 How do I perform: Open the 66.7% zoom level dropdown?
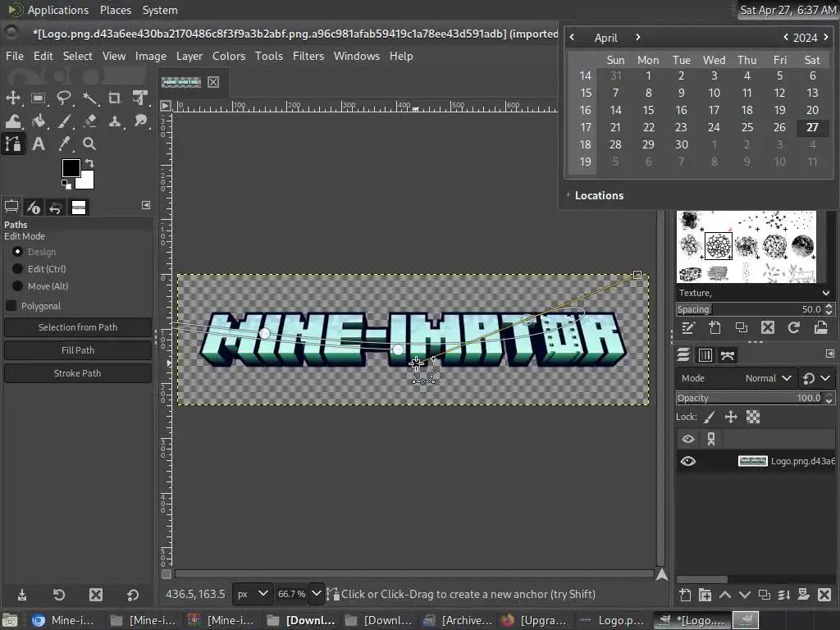pyautogui.click(x=317, y=594)
